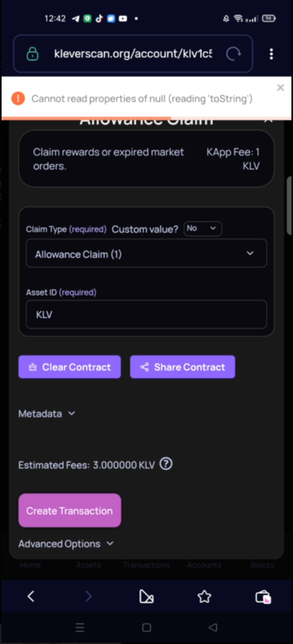Go back with browser back arrow
The height and width of the screenshot is (644, 293).
[x=31, y=597]
